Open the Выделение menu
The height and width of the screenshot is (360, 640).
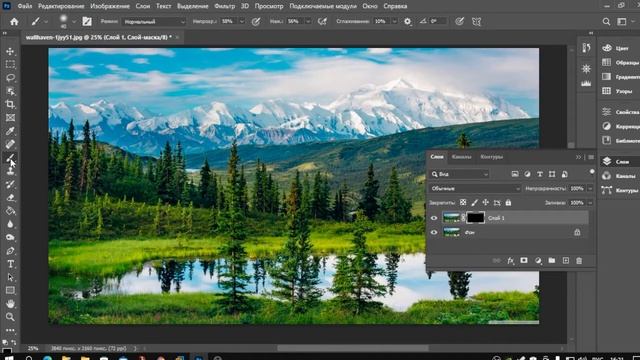pos(193,6)
